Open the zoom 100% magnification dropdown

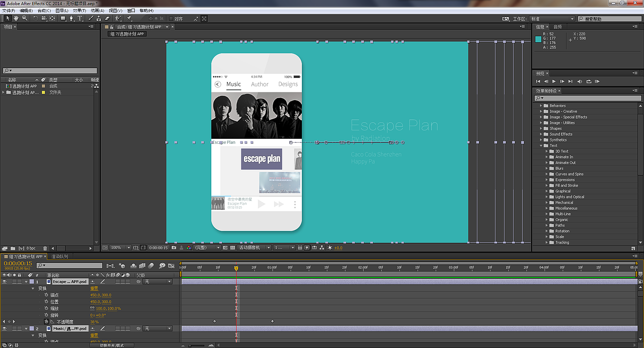(x=121, y=247)
